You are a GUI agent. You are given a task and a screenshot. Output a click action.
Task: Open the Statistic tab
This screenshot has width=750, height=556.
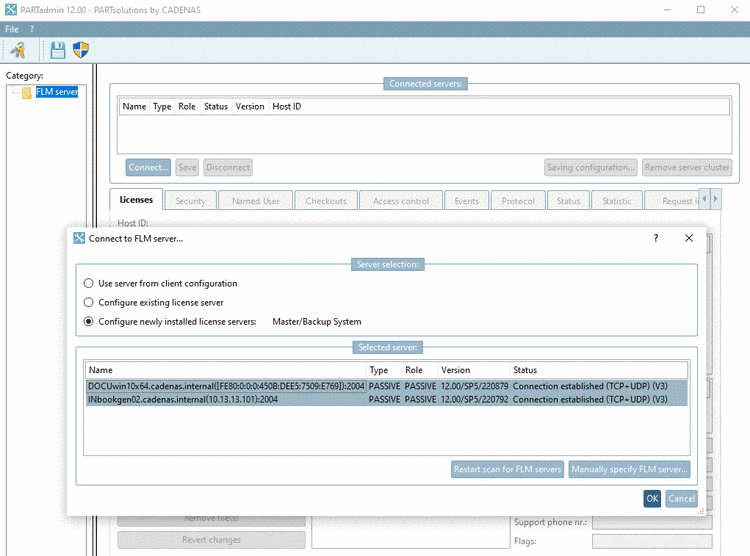point(617,201)
